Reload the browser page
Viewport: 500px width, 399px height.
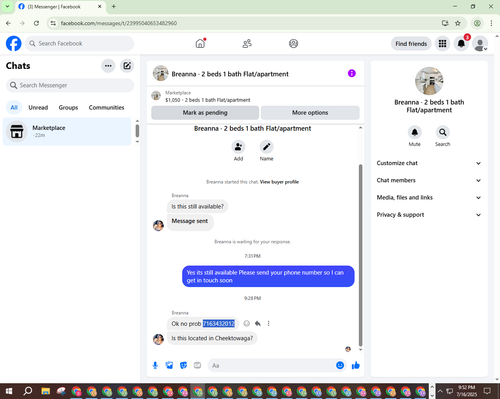tap(36, 23)
